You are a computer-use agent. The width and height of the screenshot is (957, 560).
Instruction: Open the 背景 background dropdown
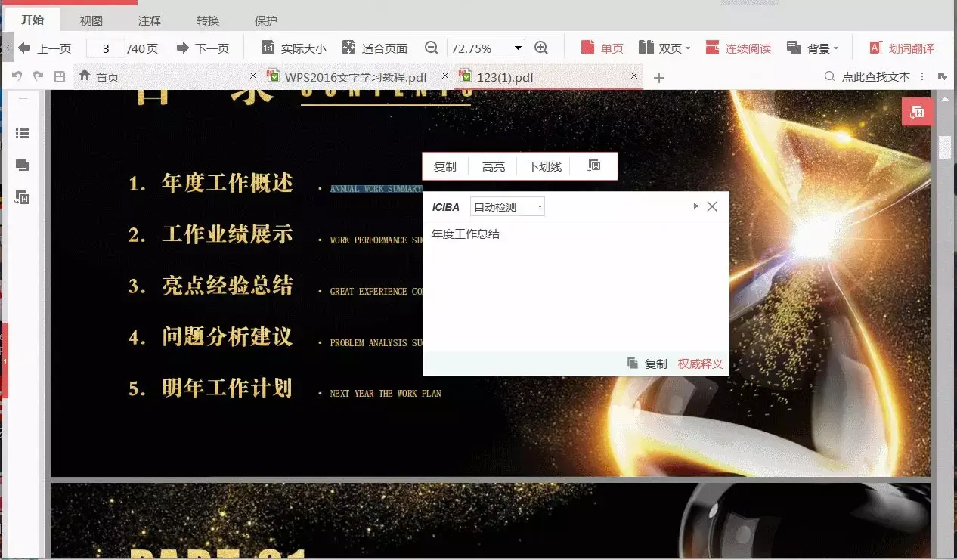point(813,48)
